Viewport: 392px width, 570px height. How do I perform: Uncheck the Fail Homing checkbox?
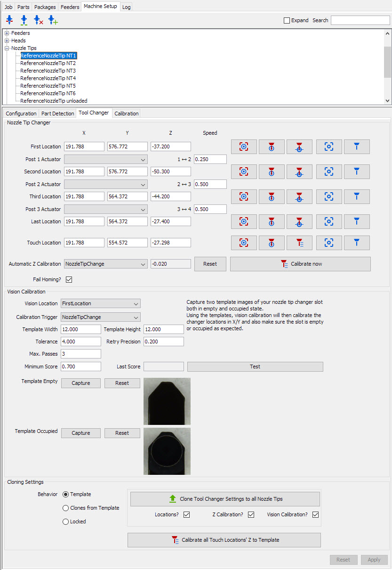click(x=69, y=279)
